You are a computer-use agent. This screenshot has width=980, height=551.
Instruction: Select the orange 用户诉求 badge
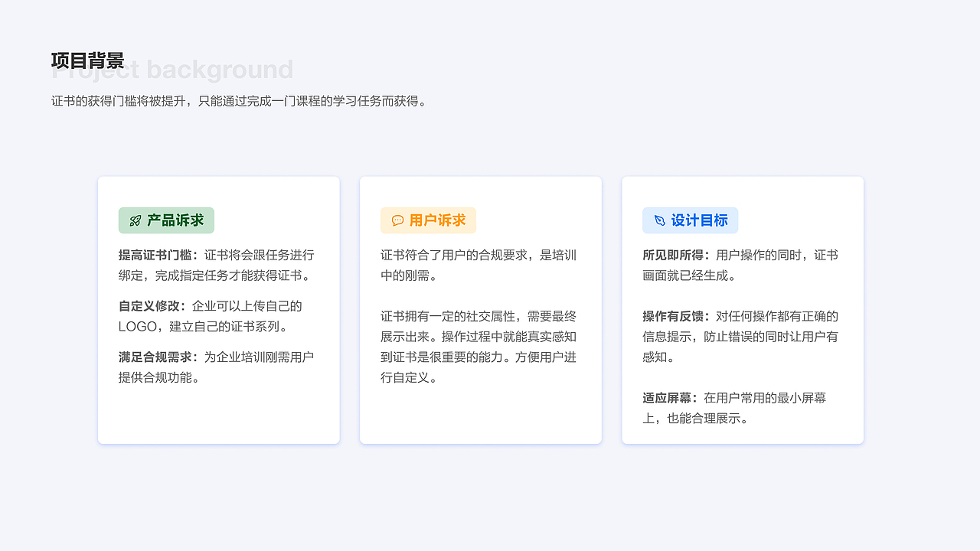[x=428, y=220]
